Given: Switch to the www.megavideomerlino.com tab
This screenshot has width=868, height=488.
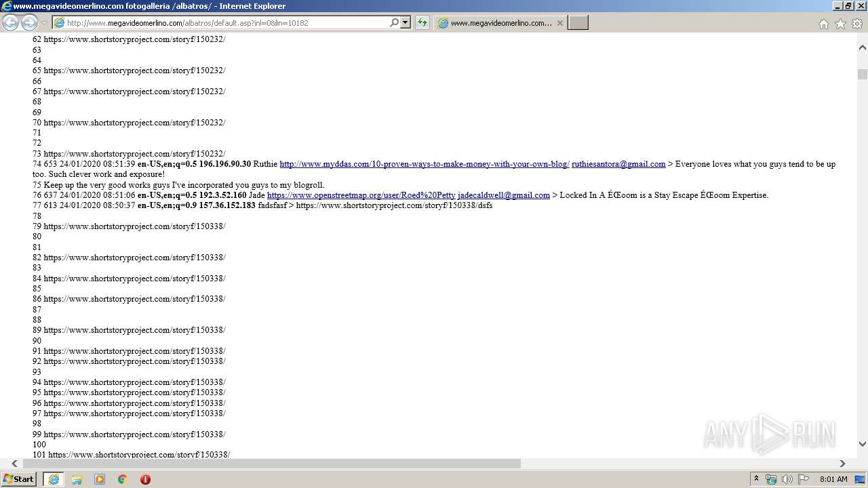Looking at the screenshot, I should pos(500,23).
